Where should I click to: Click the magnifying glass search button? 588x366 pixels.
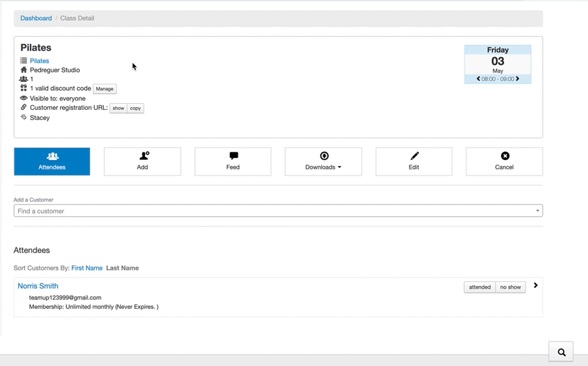561,352
